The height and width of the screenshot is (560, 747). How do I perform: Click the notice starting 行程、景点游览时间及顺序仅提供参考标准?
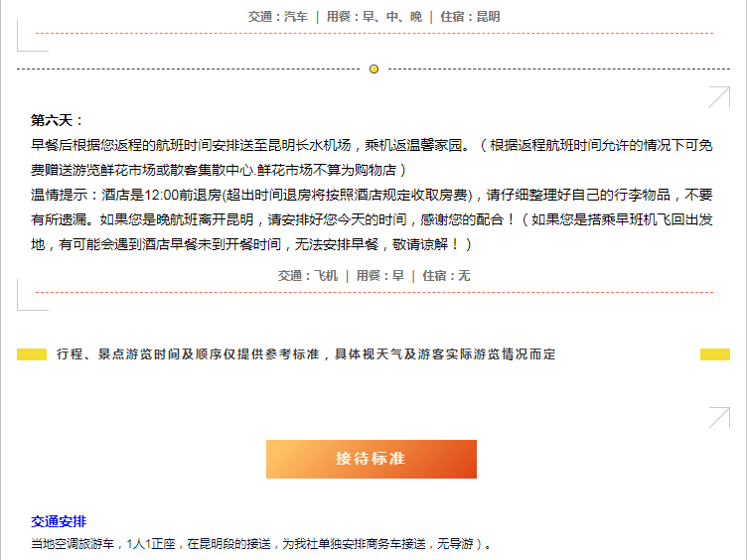click(x=306, y=354)
